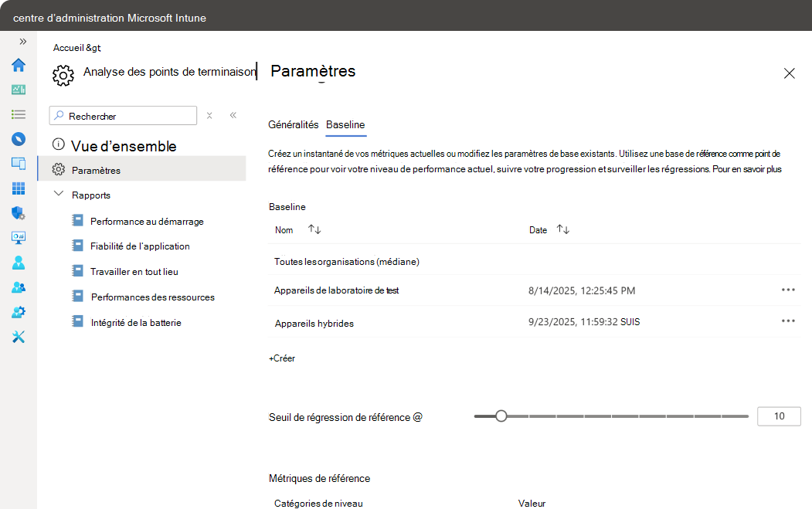Viewport: 812px width, 509px height.
Task: Select the Appareils de laboratoire de test baseline
Action: [337, 290]
